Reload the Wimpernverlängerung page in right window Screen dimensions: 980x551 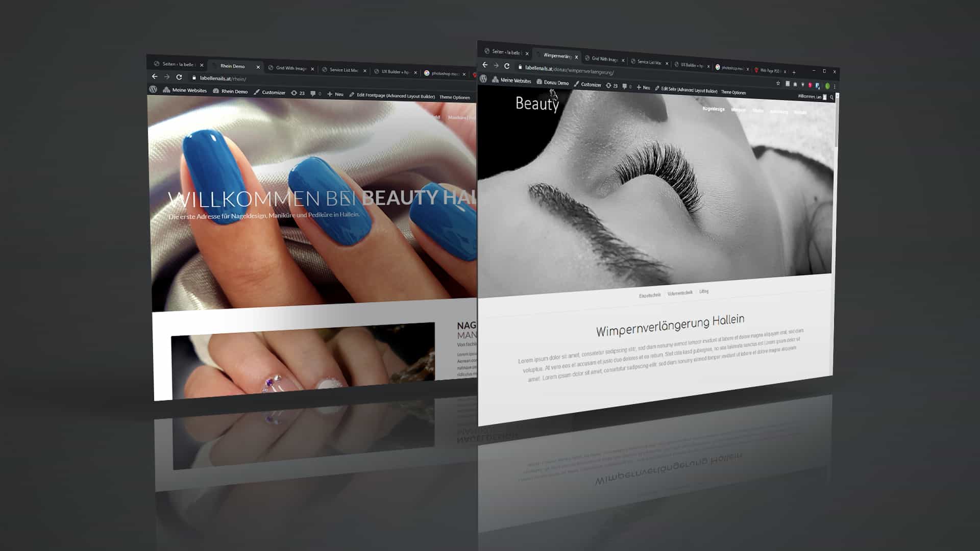pyautogui.click(x=507, y=66)
